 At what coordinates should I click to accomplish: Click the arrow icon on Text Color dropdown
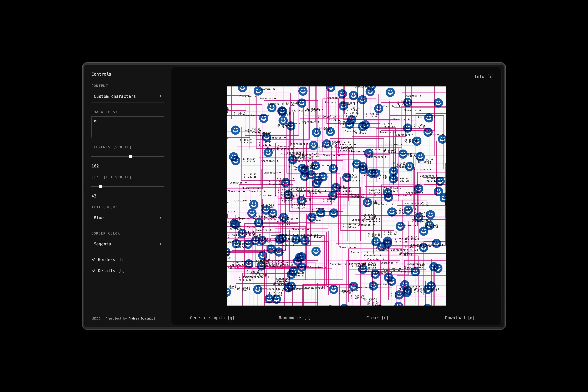click(x=160, y=218)
